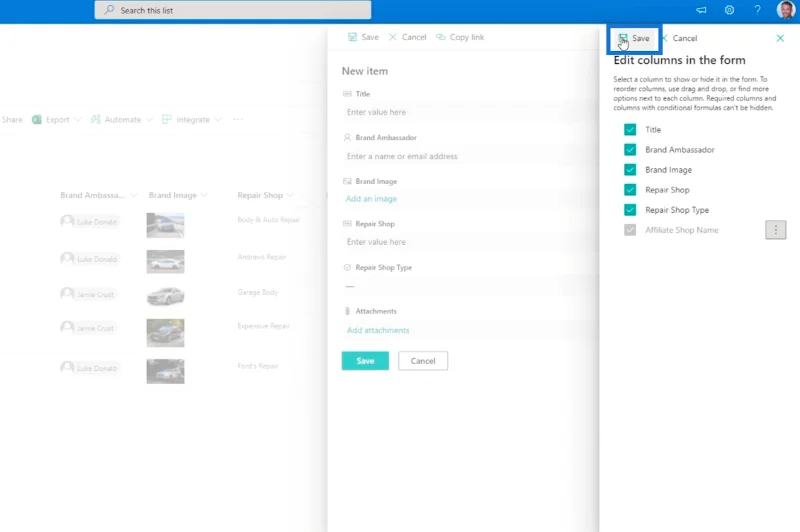Click Save in the Edit columns panel
800x532 pixels.
click(634, 38)
